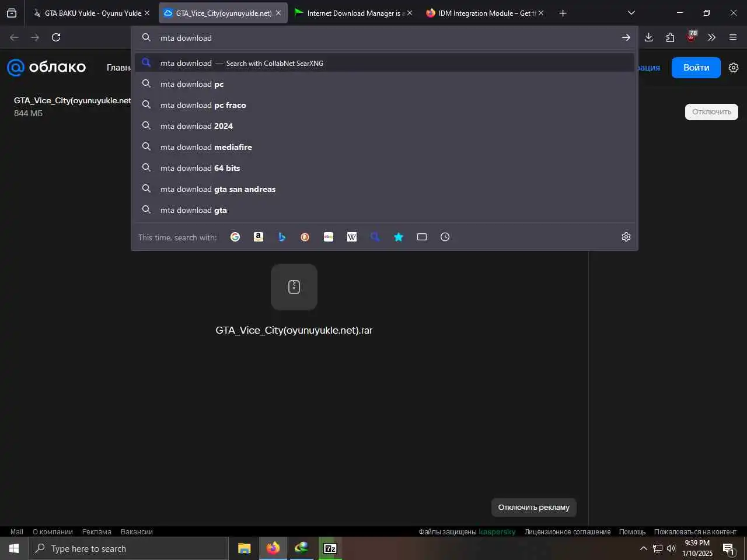Open File Explorer from the taskbar

(x=245, y=548)
